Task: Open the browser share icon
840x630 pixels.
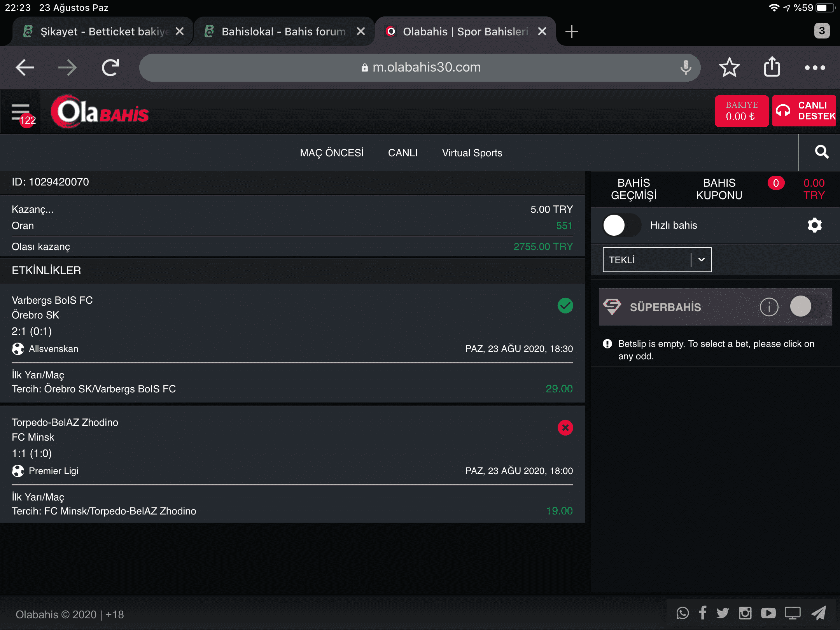Action: 772,67
